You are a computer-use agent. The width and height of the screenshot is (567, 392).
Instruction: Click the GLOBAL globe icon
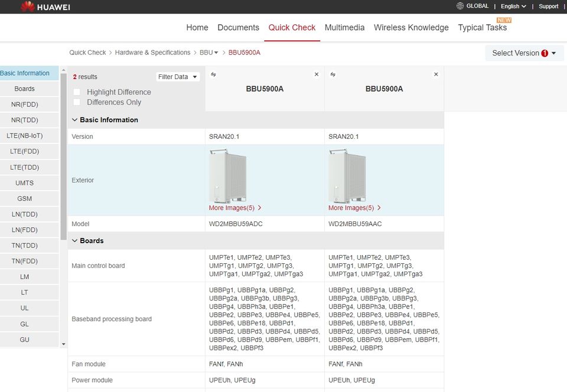pos(460,6)
